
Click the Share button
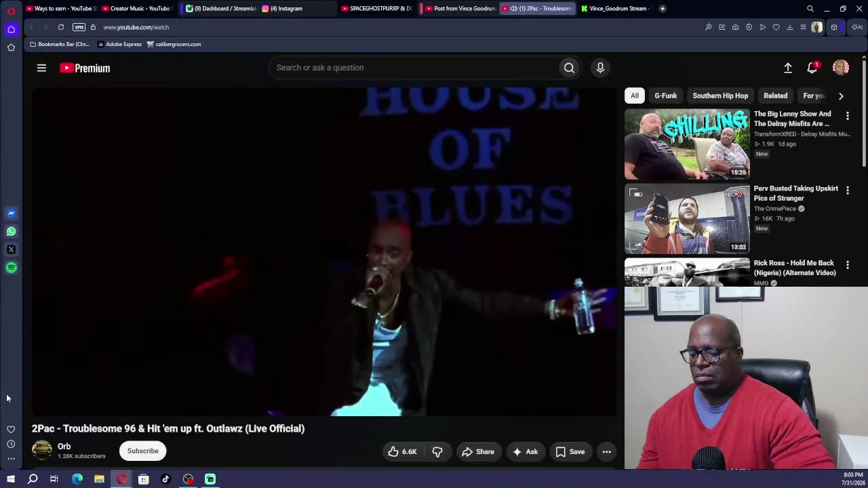pyautogui.click(x=478, y=451)
